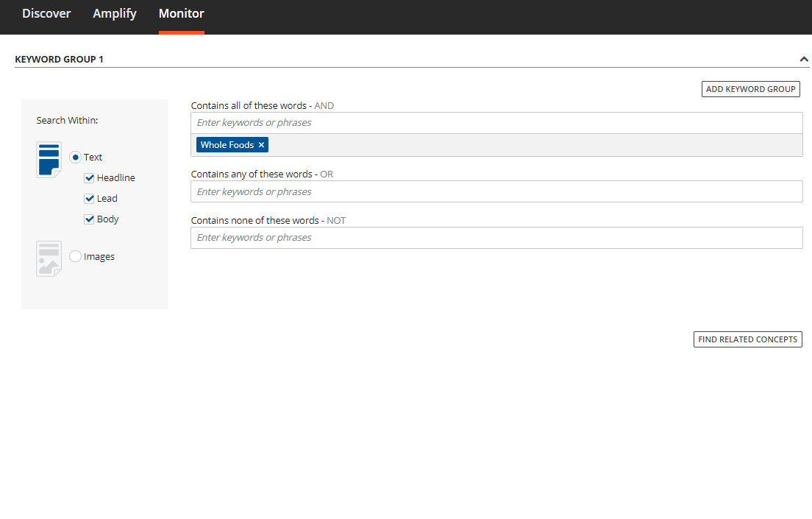Switch to the Monitor tab
This screenshot has width=812, height=519.
181,13
